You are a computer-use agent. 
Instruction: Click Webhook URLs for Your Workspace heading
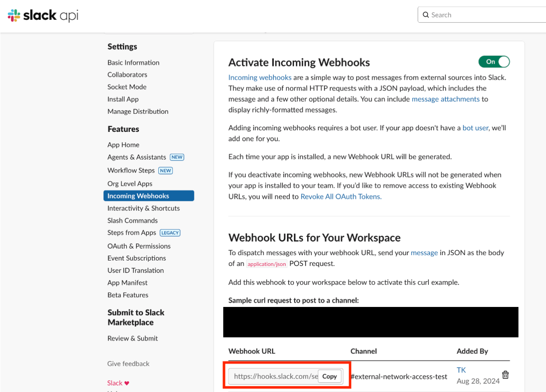coord(315,238)
